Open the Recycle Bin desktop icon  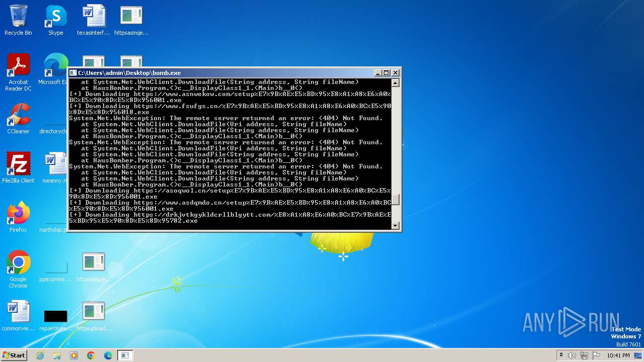[x=18, y=20]
